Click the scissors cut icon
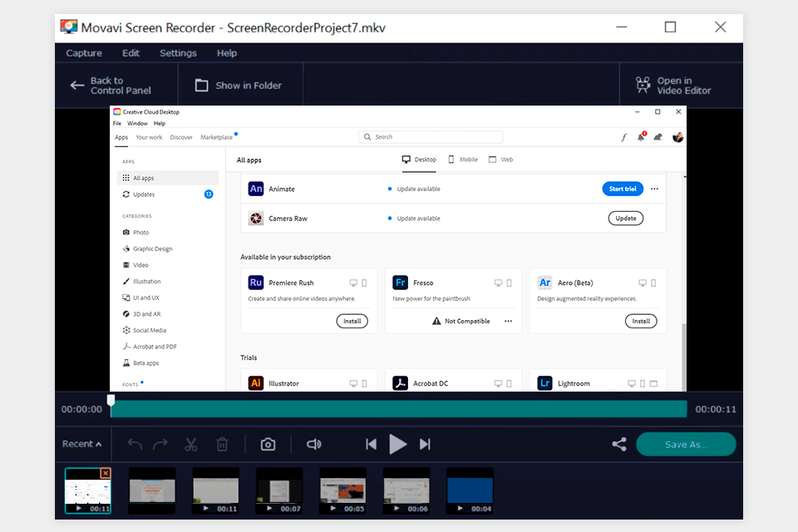The image size is (798, 532). 190,445
